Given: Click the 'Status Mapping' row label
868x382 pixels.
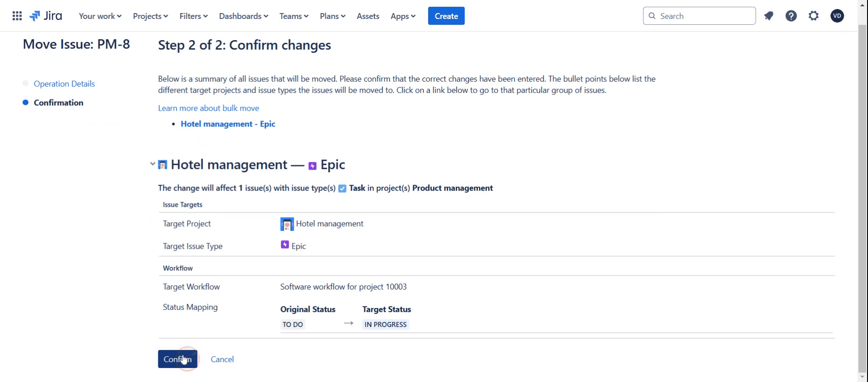Looking at the screenshot, I should [x=190, y=307].
